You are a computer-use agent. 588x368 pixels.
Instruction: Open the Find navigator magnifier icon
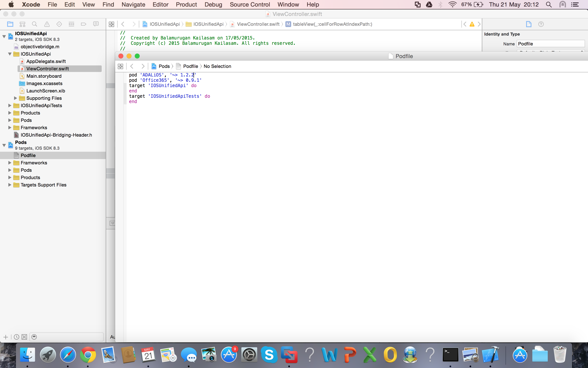click(x=35, y=24)
